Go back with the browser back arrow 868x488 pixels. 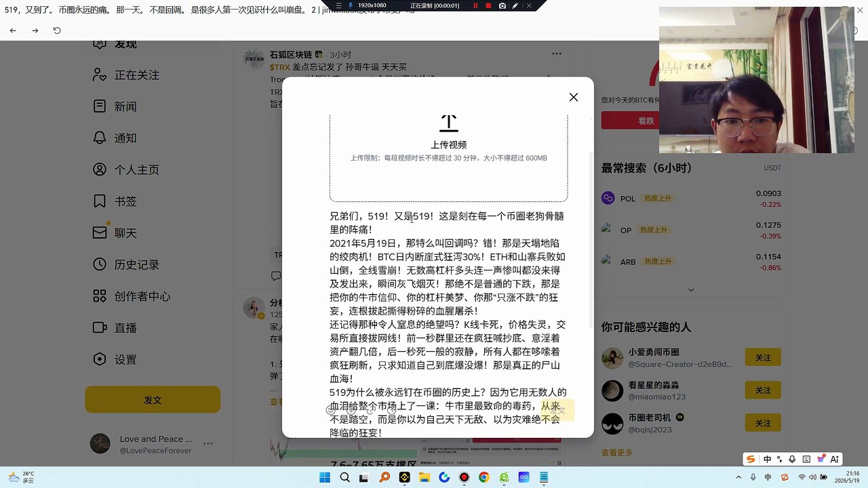(13, 30)
